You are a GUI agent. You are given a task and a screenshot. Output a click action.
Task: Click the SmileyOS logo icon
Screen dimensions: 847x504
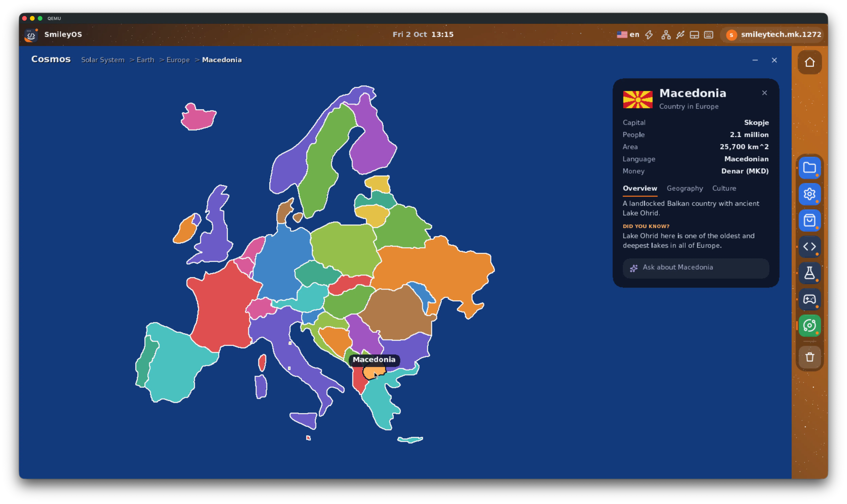tap(31, 35)
